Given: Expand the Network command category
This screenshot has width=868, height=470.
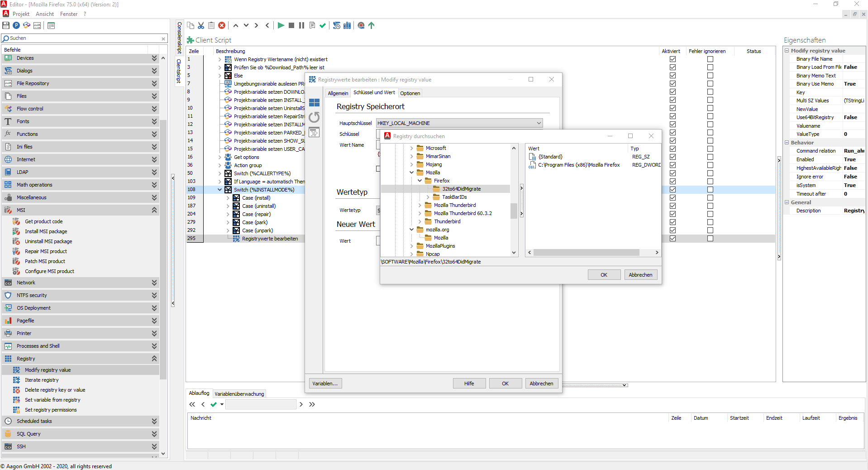Looking at the screenshot, I should [x=154, y=283].
